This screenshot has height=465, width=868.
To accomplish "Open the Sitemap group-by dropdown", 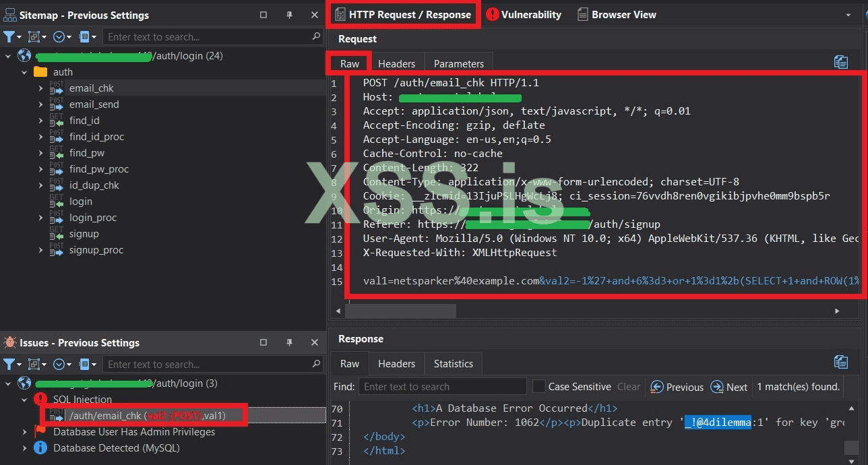I will [37, 37].
